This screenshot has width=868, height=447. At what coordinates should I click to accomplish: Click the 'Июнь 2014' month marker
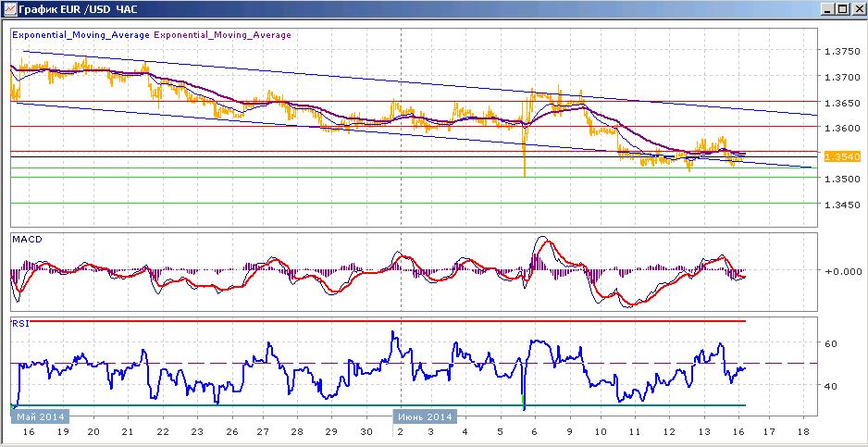(x=425, y=416)
